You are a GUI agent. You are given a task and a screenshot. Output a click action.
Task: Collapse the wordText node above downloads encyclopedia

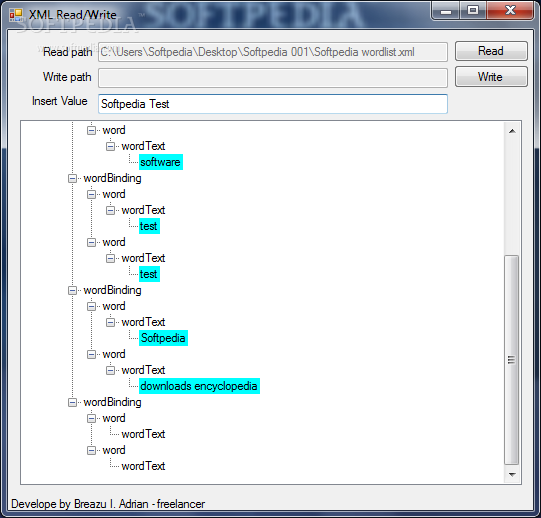[110, 370]
